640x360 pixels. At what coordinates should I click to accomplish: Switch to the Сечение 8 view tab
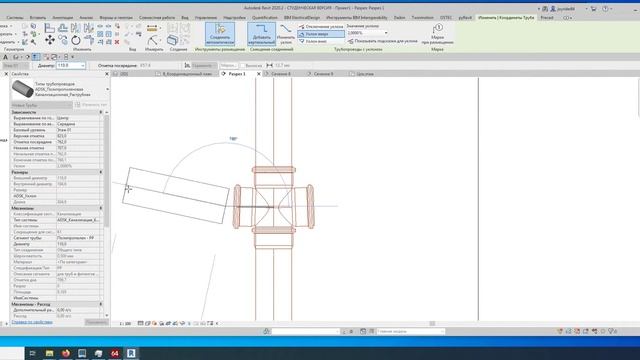(x=281, y=74)
